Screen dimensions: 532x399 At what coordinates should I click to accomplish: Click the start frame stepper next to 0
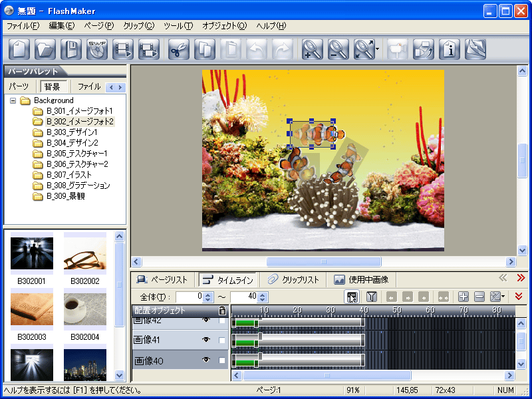pos(208,297)
